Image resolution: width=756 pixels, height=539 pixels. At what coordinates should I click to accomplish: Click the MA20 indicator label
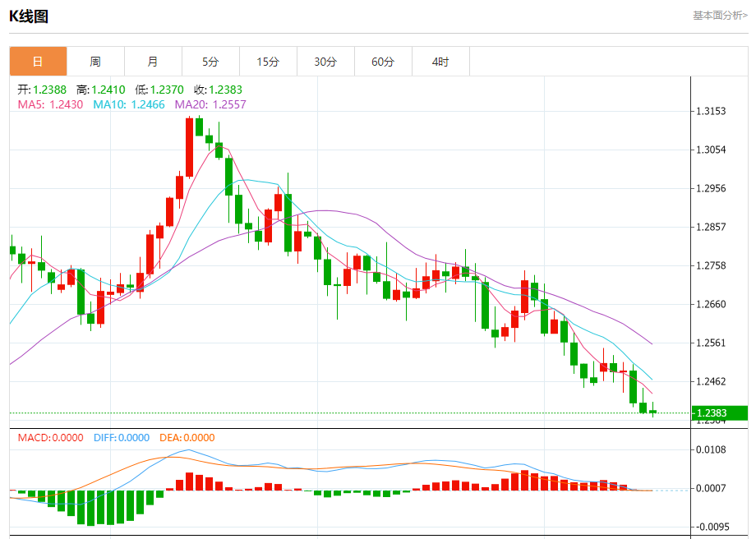coord(210,104)
